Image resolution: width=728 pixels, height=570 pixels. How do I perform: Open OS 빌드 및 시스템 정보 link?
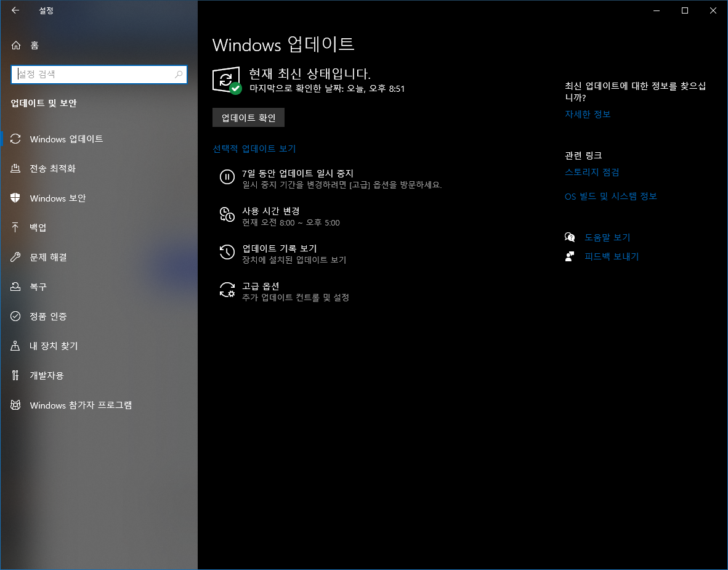point(610,197)
